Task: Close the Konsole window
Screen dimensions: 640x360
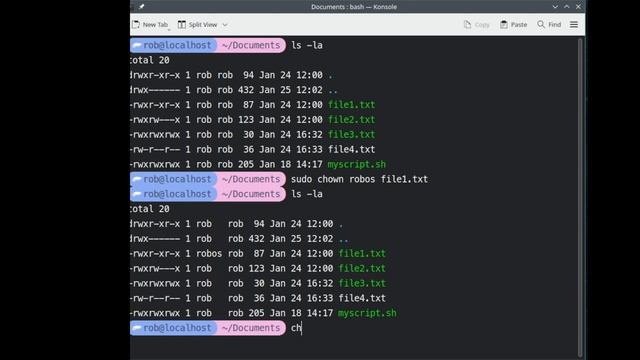Action: tap(578, 7)
